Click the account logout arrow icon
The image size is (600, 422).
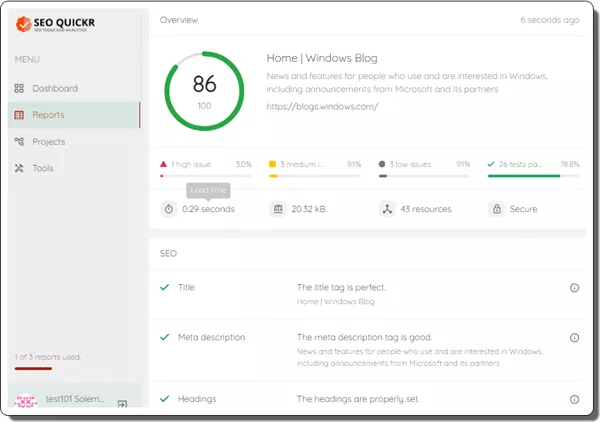click(122, 404)
